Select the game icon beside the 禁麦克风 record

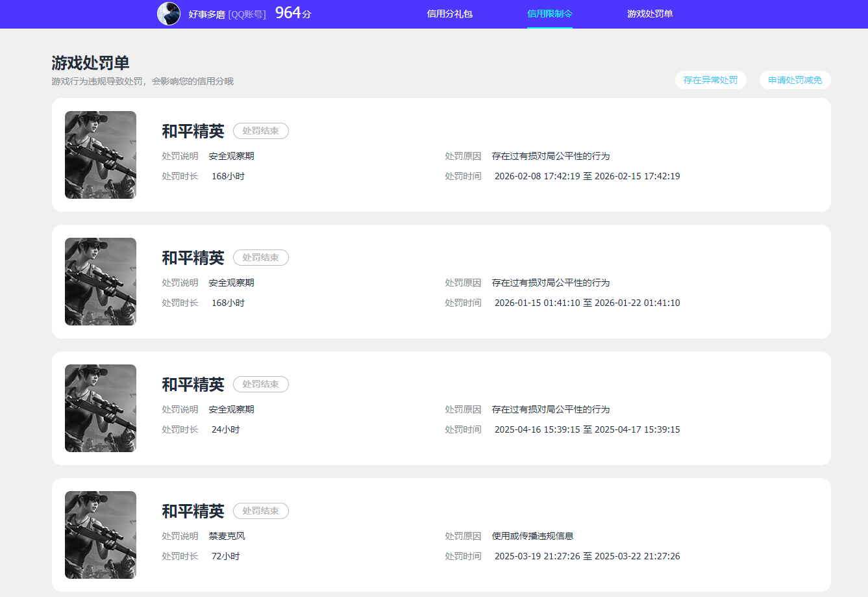100,535
